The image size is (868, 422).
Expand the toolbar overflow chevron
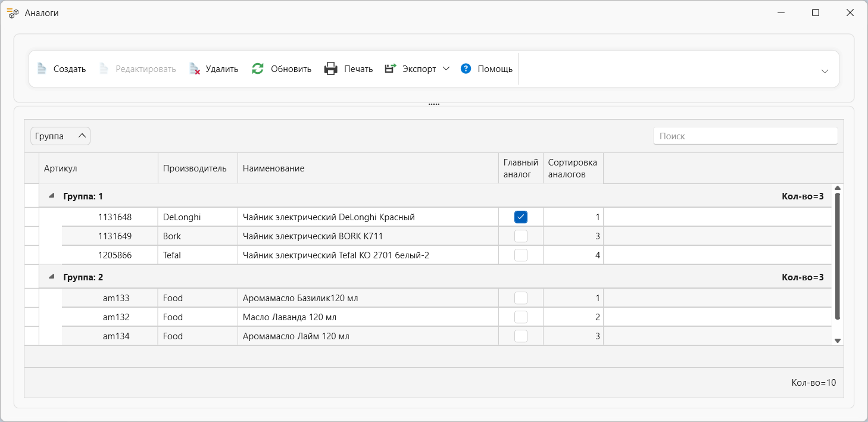pos(825,71)
